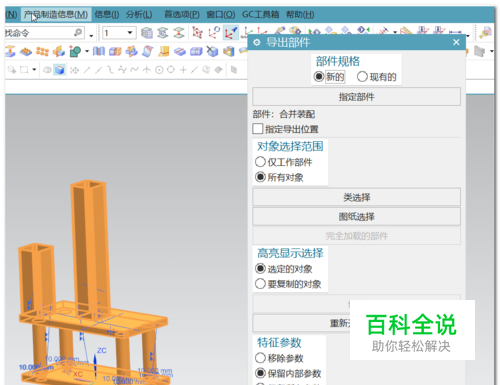Select the 选定的对象 radio option
The height and width of the screenshot is (385, 500).
pyautogui.click(x=260, y=268)
